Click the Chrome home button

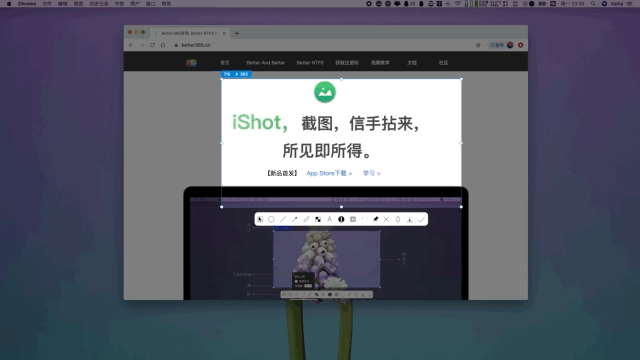click(163, 45)
